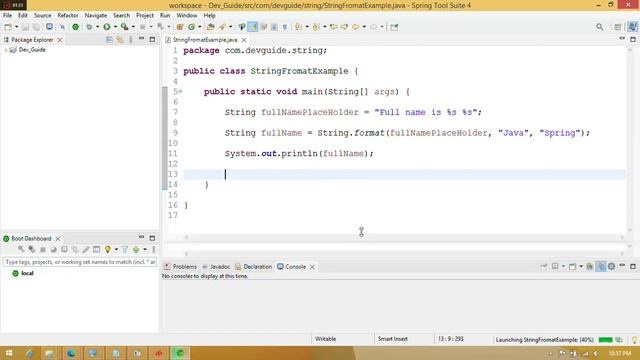Switch to the Problems tab

180,267
